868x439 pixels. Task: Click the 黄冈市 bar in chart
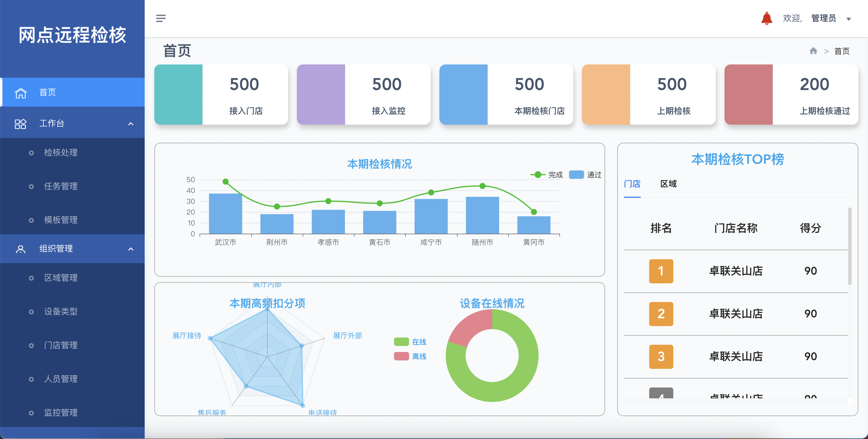(534, 225)
